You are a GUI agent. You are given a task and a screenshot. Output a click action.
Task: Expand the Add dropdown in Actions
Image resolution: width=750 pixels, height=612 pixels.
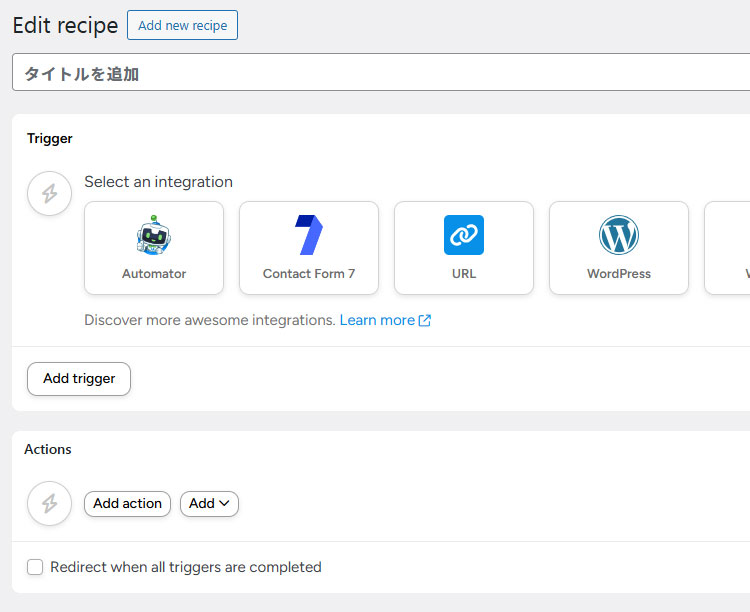pos(209,504)
